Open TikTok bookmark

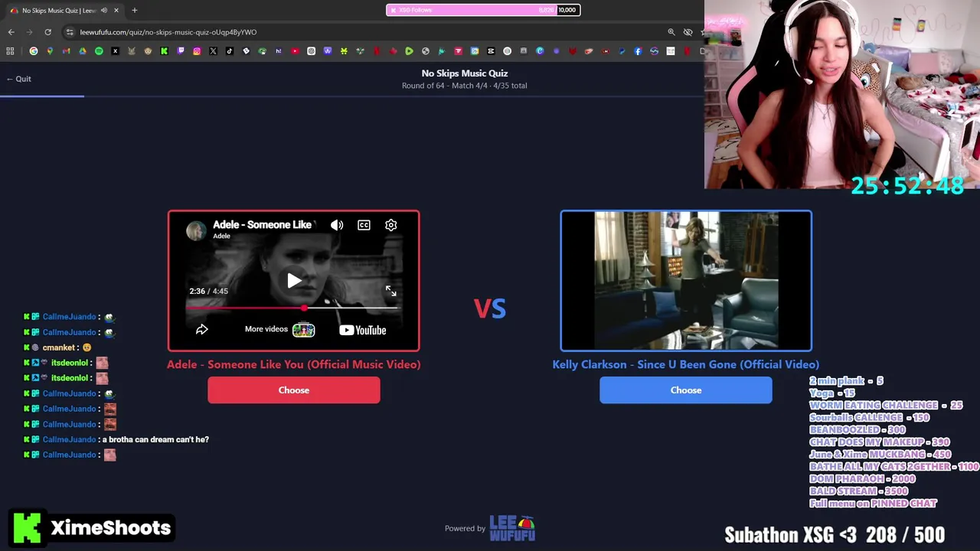pos(230,51)
